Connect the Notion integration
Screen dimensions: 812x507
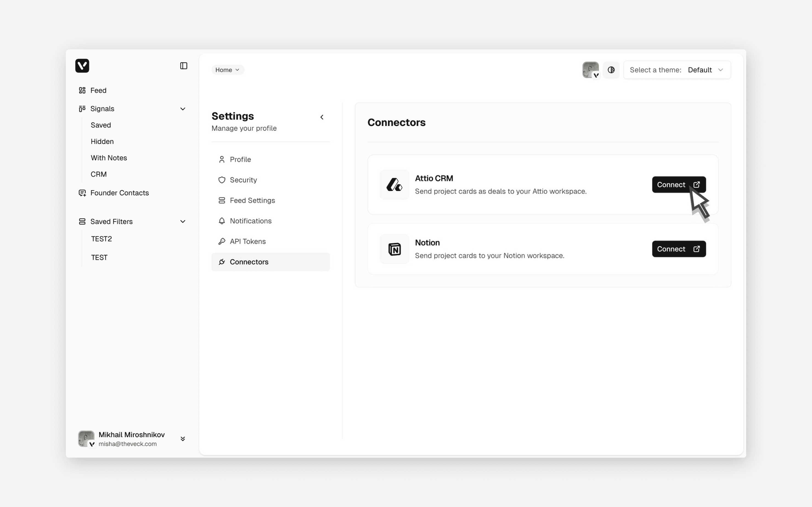[x=679, y=249]
